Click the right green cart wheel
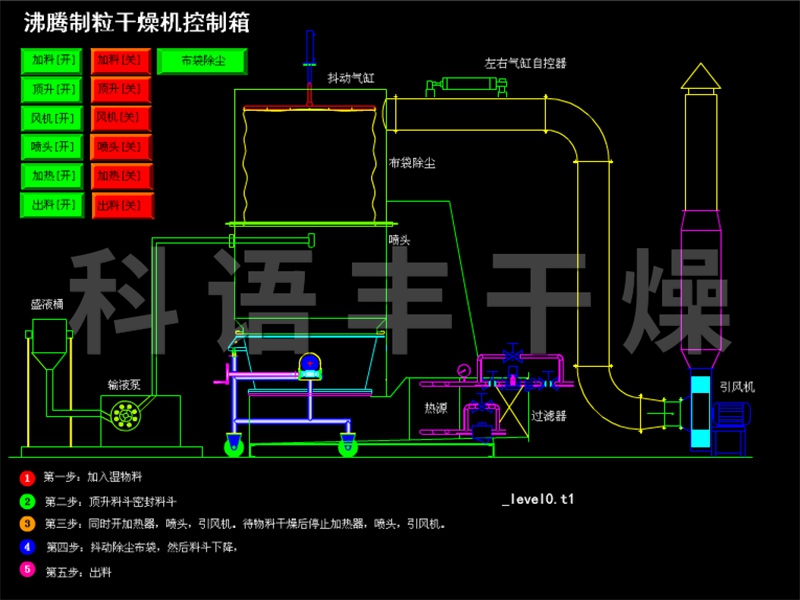This screenshot has height=600, width=800. (x=348, y=446)
